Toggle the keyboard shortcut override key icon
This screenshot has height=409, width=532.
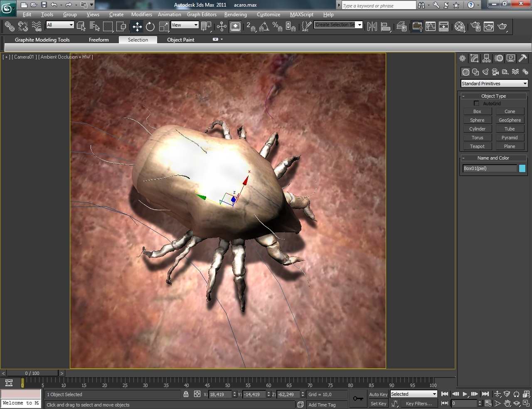pyautogui.click(x=358, y=399)
